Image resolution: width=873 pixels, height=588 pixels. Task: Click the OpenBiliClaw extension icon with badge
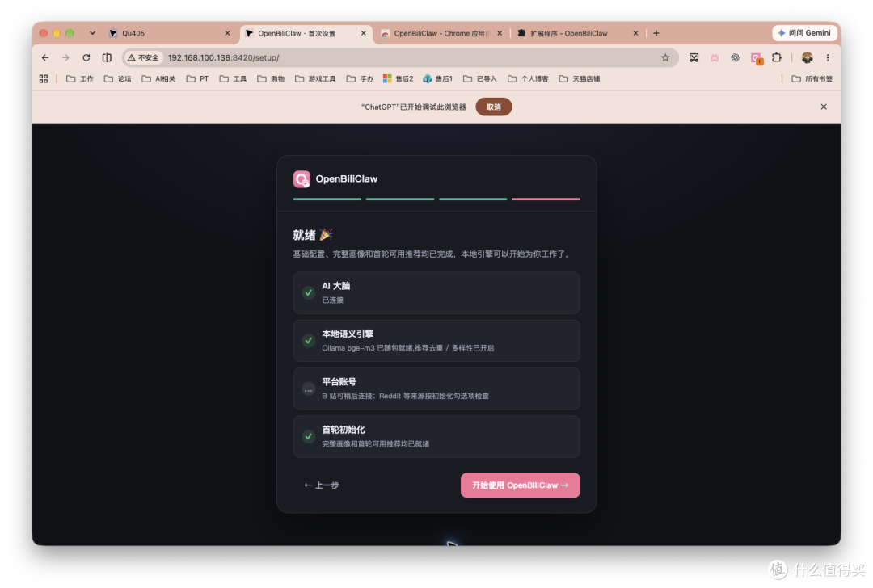pos(757,58)
